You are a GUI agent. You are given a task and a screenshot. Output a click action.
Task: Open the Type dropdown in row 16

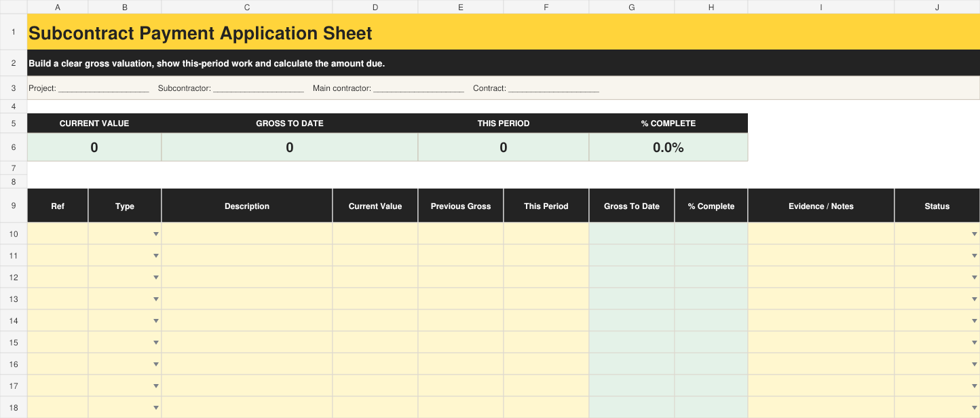click(156, 364)
